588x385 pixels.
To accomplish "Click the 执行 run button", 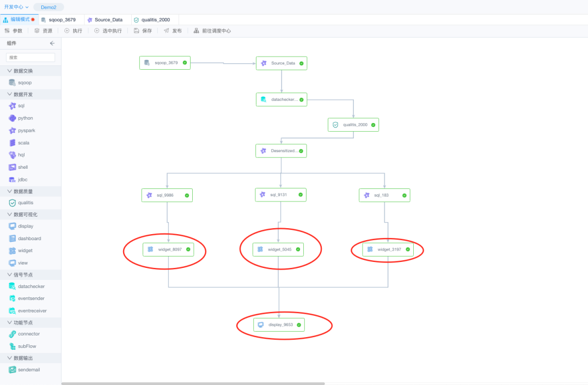I will [73, 31].
